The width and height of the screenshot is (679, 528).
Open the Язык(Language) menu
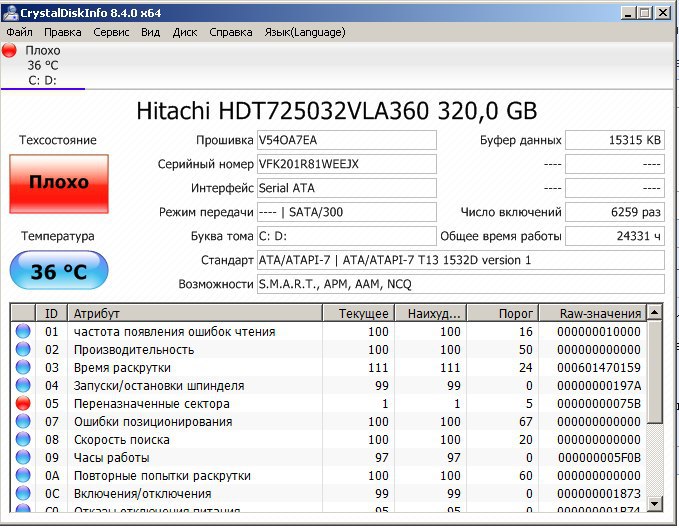pos(305,32)
